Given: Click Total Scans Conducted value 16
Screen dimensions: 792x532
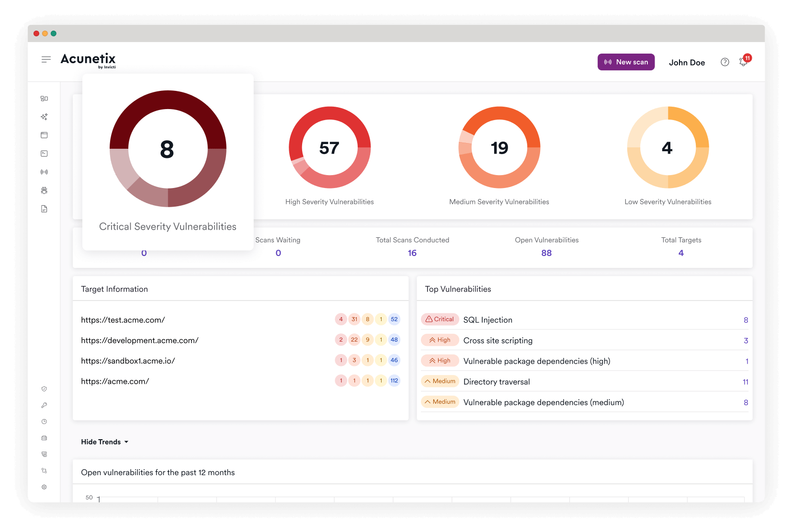Looking at the screenshot, I should click(x=412, y=253).
